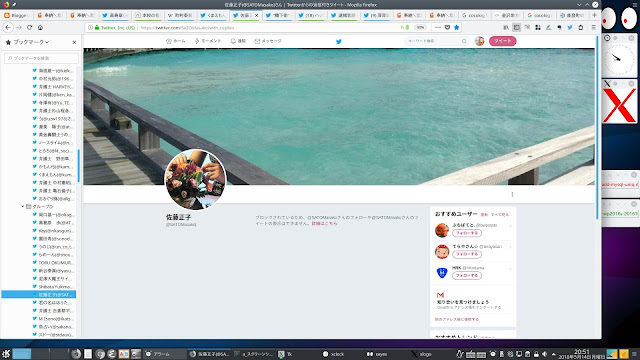Switch to the (18) notification Twitter tab
The width and height of the screenshot is (640, 360).
click(311, 15)
